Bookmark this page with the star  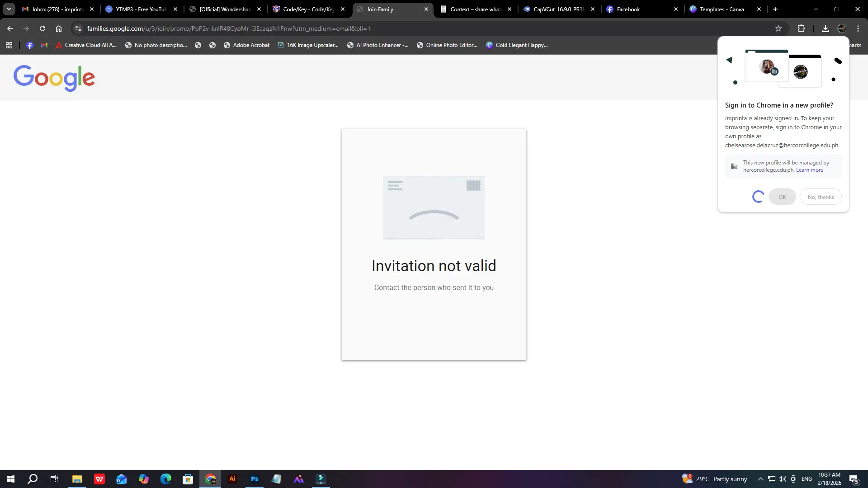tap(778, 28)
